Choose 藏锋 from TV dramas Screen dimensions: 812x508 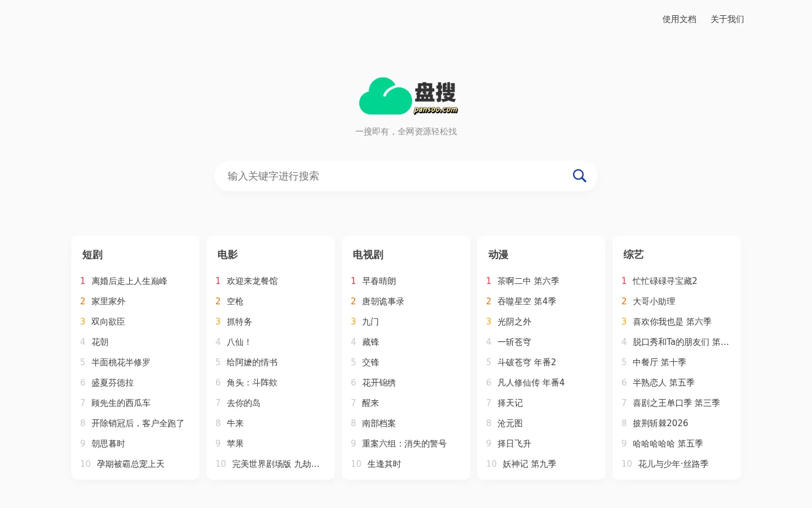tap(370, 342)
